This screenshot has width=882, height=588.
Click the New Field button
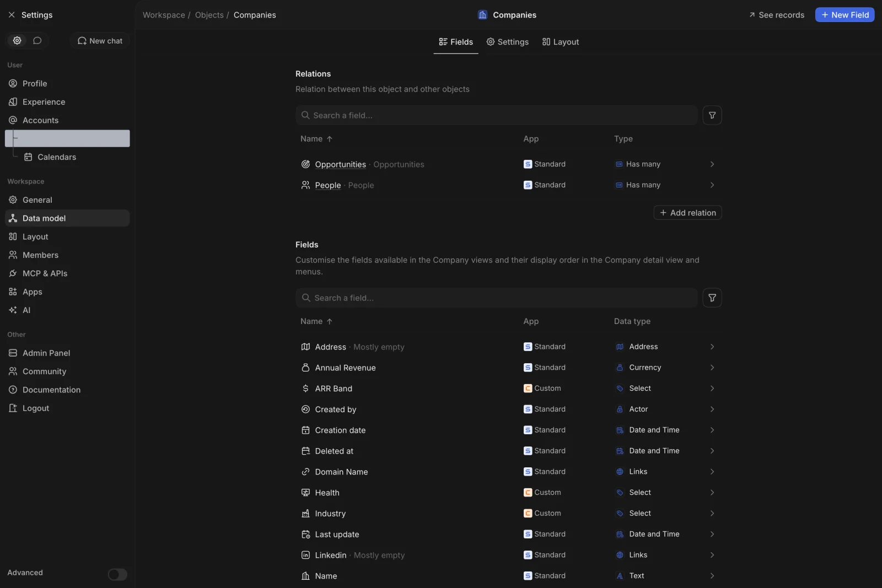pos(845,15)
